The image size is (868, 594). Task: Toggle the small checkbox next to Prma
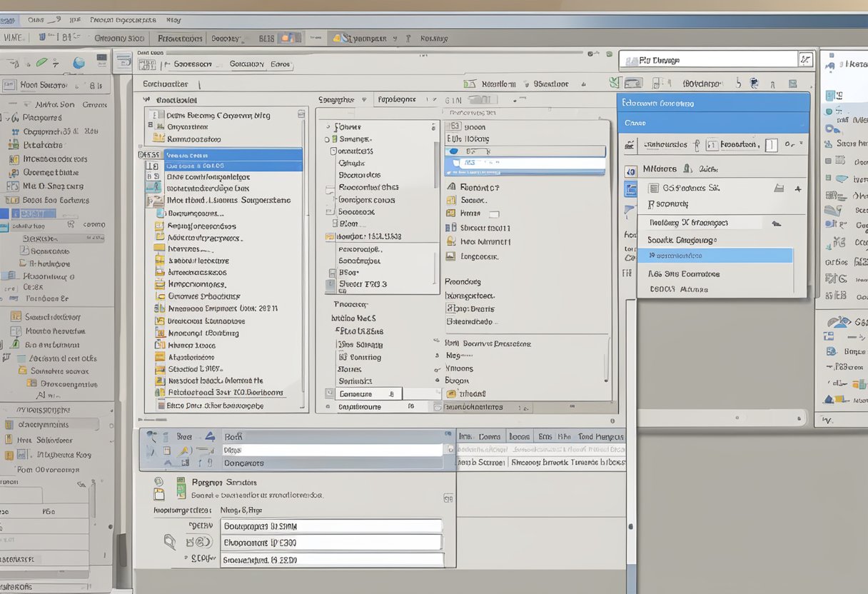tap(493, 213)
